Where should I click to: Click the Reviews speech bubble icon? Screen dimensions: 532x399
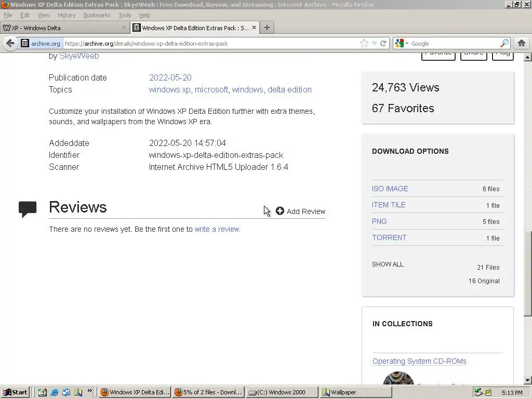[28, 209]
